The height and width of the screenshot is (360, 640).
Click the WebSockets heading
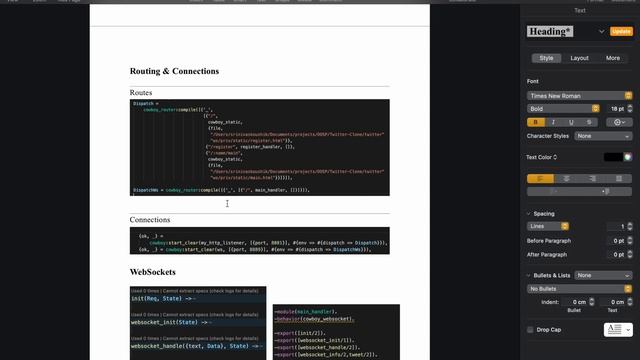pyautogui.click(x=153, y=272)
